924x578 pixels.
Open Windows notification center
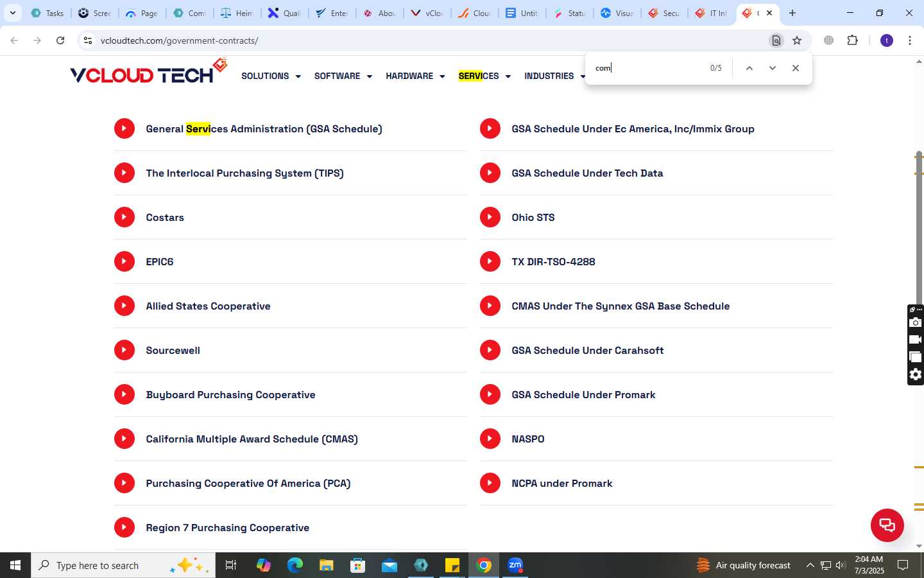click(x=903, y=565)
